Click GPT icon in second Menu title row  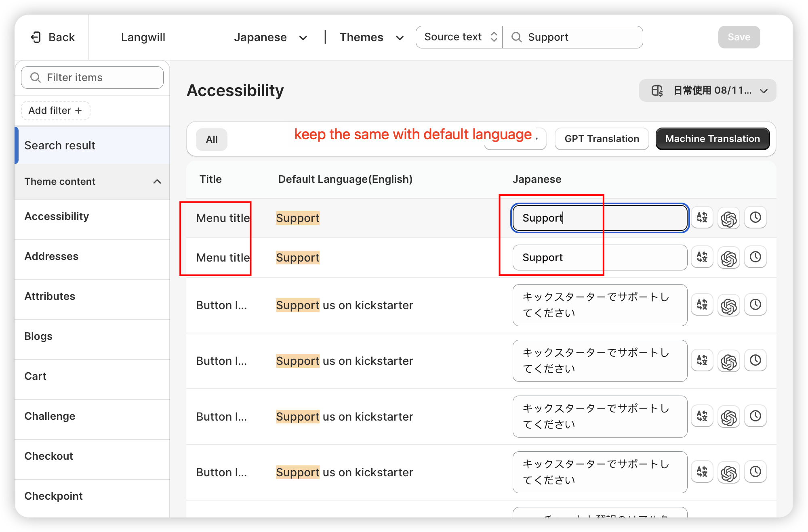tap(729, 258)
